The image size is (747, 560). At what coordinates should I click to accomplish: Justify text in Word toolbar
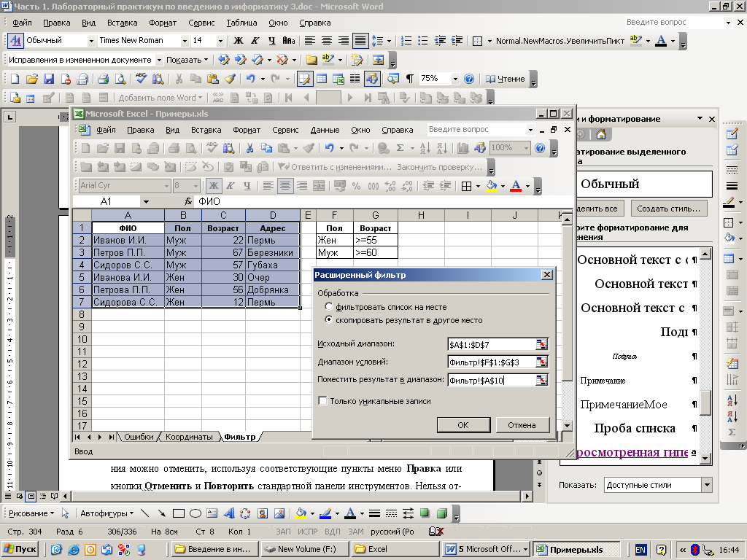pyautogui.click(x=360, y=41)
